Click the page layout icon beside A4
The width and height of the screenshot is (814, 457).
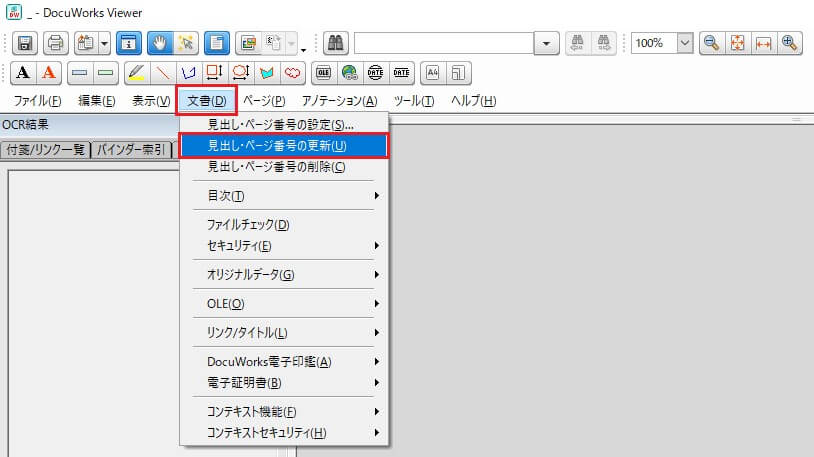[458, 73]
